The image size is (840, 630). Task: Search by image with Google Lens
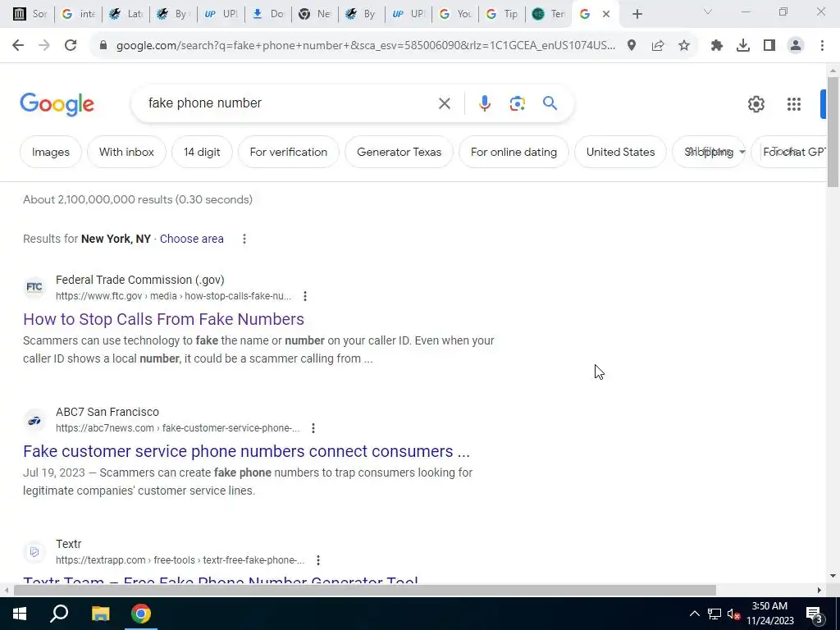517,103
